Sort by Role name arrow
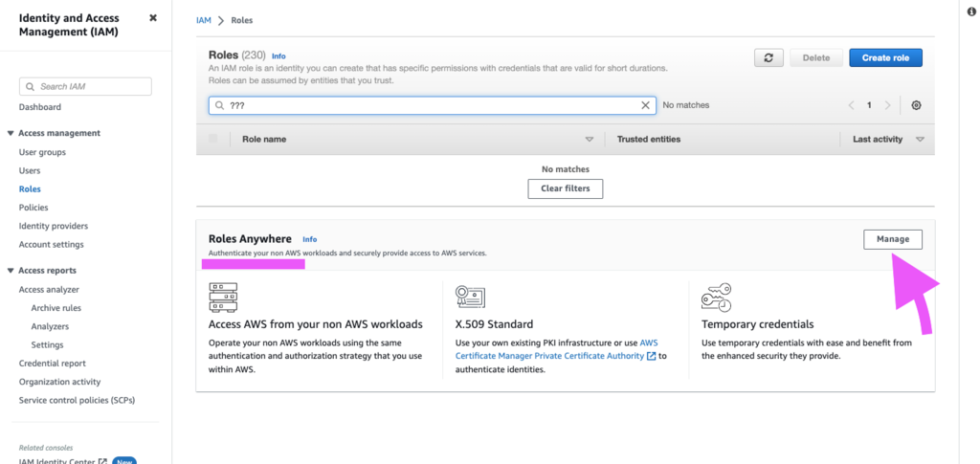The height and width of the screenshot is (464, 980). pos(589,140)
